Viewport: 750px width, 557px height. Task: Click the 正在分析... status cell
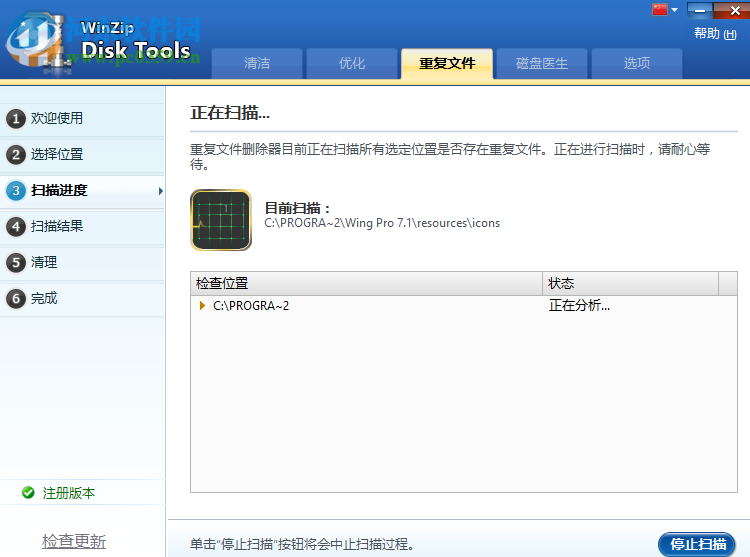pos(579,306)
